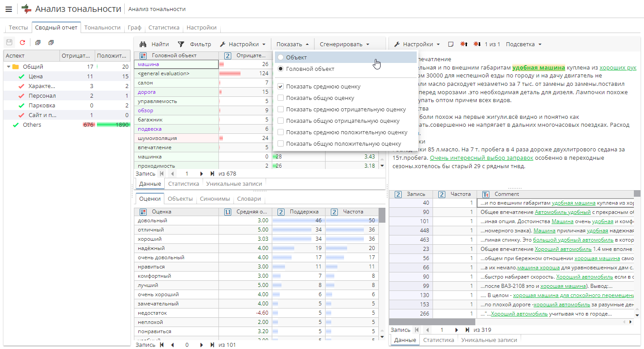The width and height of the screenshot is (644, 349).
Task: Go to previous record in Головной объект pager
Action: [172, 173]
